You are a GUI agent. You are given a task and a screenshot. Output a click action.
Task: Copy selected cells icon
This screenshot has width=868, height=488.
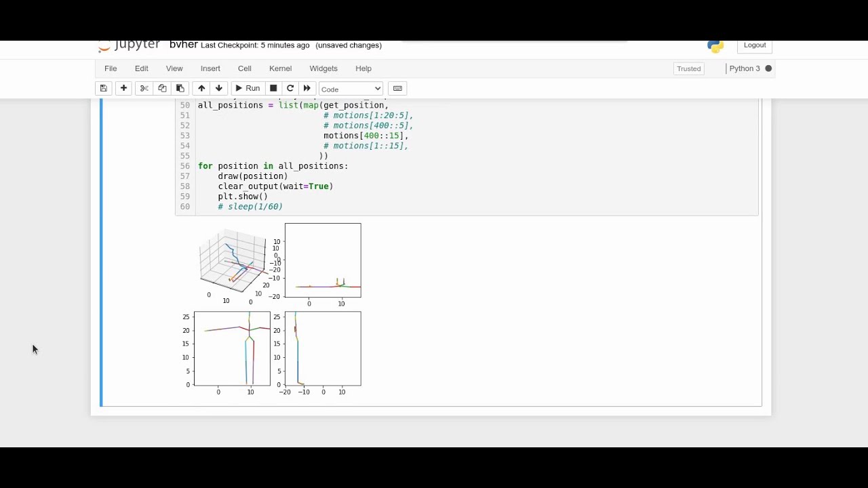click(x=162, y=89)
